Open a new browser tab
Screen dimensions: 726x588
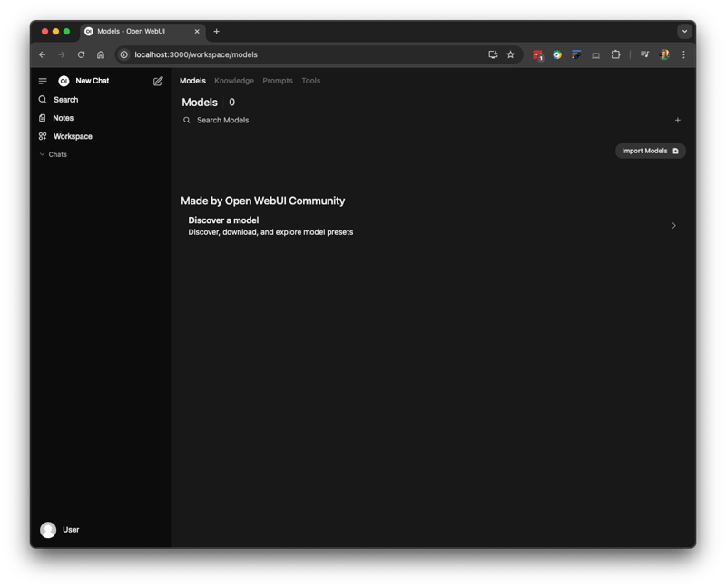pos(216,31)
